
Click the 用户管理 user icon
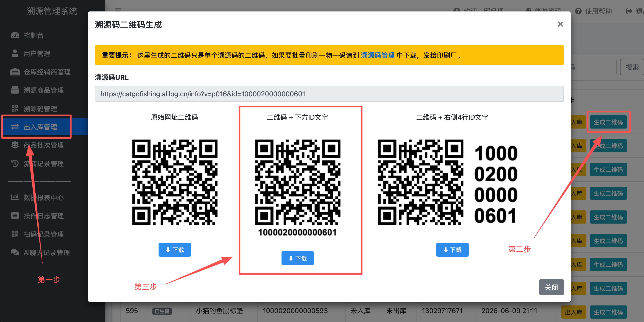point(15,53)
